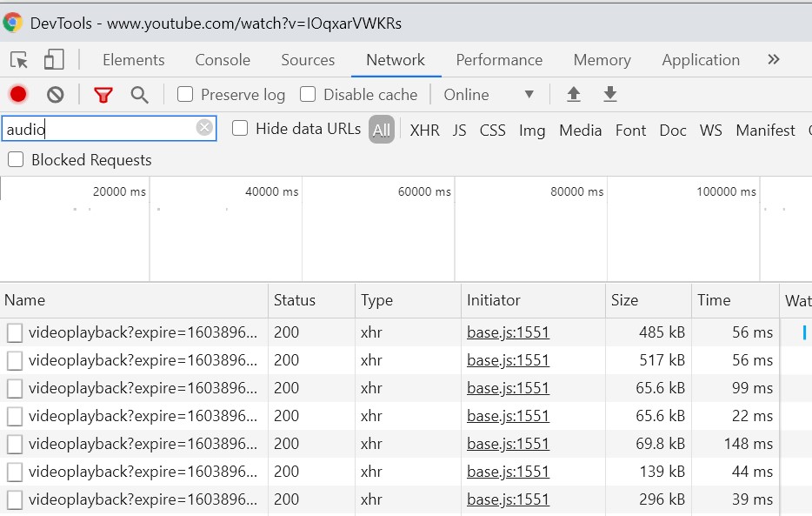Viewport: 812px width, 516px height.
Task: Sort by Status column header
Action: tap(312, 300)
